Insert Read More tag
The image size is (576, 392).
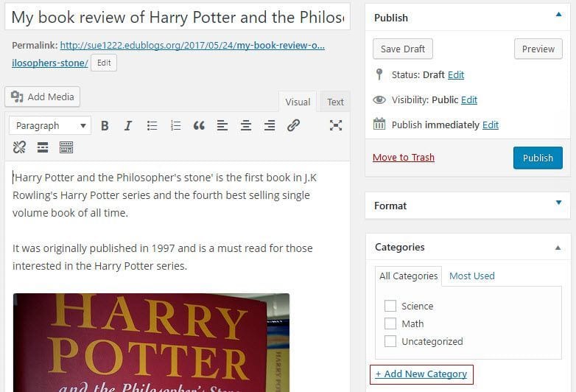click(43, 147)
